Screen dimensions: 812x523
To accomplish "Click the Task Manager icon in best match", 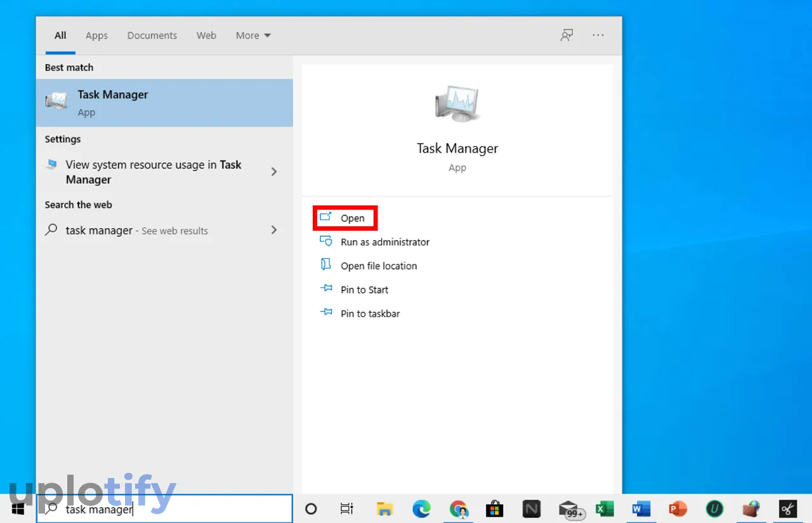I will (x=56, y=101).
